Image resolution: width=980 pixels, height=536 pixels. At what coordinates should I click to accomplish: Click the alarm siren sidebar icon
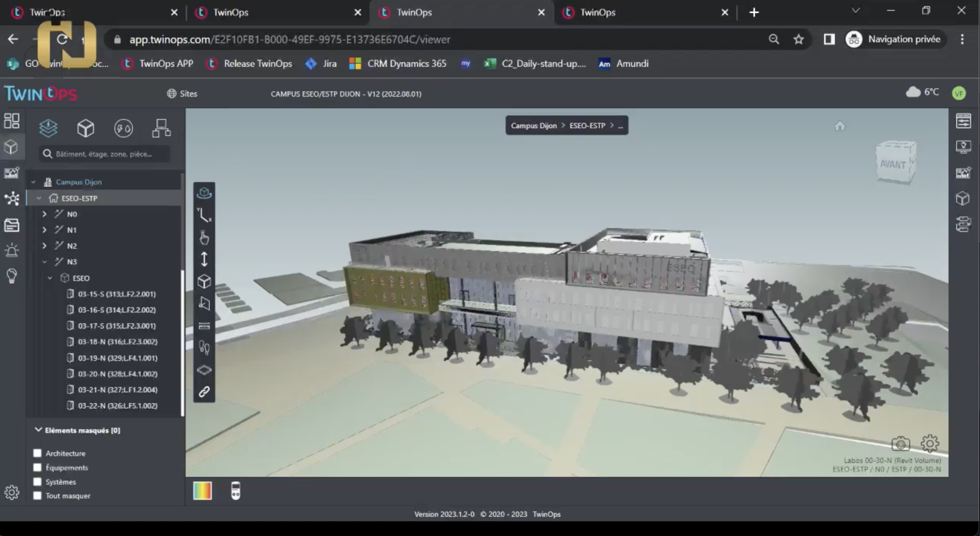[x=12, y=250]
